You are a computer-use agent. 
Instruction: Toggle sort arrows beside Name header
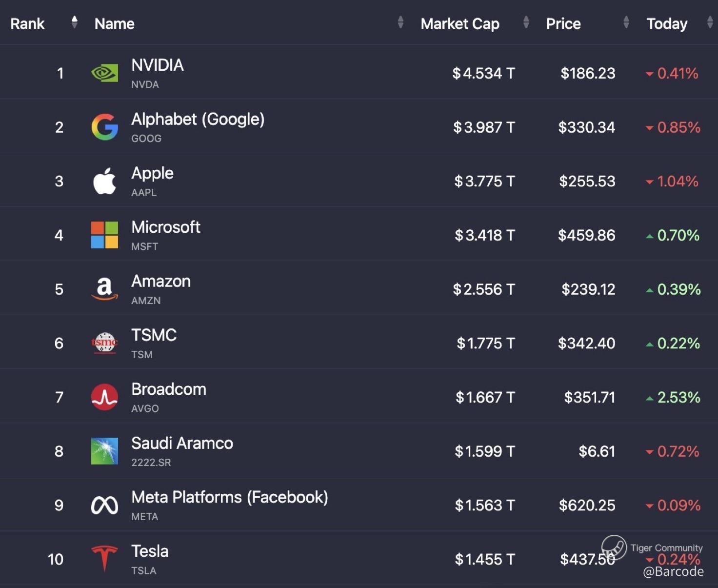point(400,22)
